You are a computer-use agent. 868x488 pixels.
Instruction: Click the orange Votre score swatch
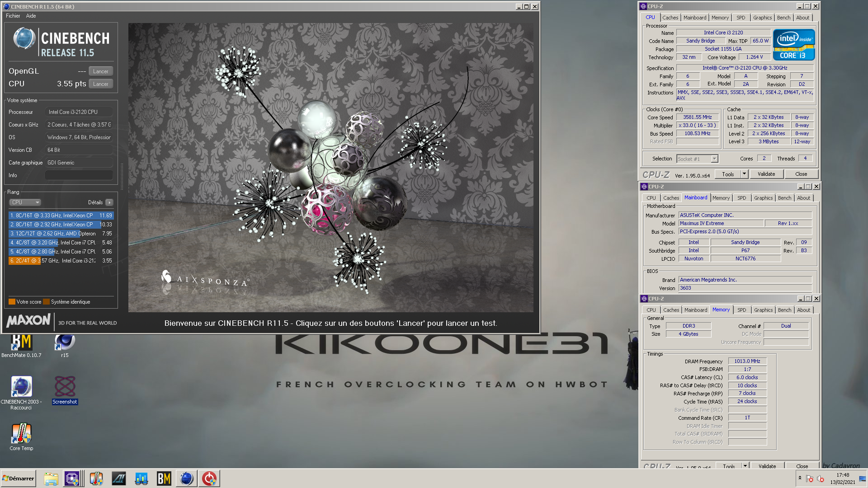click(x=12, y=302)
